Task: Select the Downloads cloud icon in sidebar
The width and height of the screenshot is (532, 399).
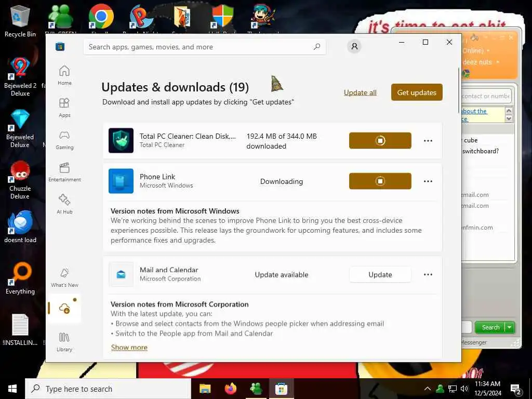Action: [64, 309]
